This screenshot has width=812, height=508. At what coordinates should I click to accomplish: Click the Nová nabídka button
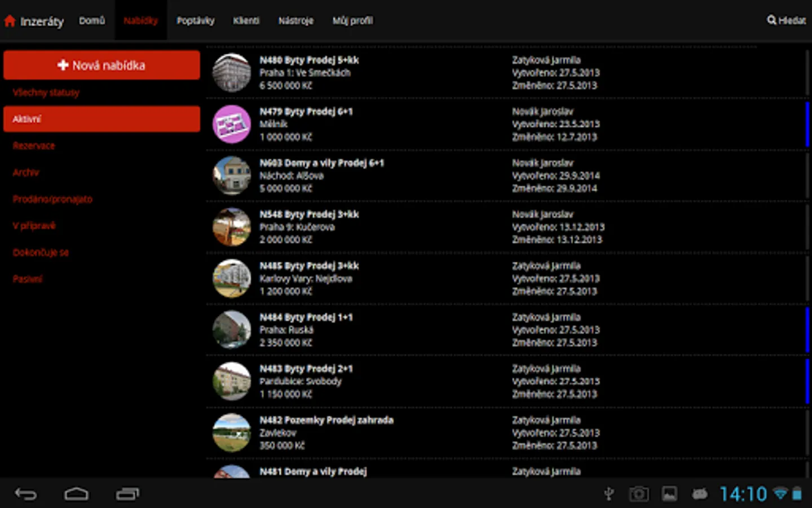click(101, 65)
